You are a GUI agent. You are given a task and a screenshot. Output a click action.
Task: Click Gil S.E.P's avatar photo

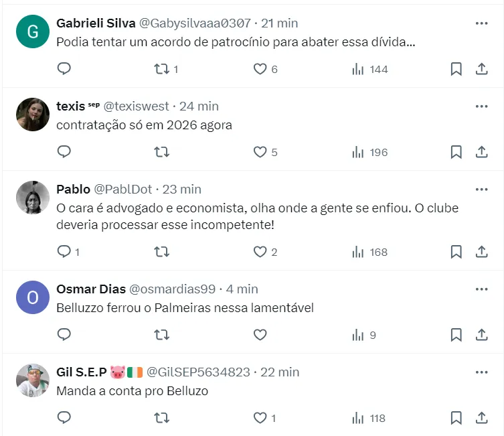click(32, 380)
